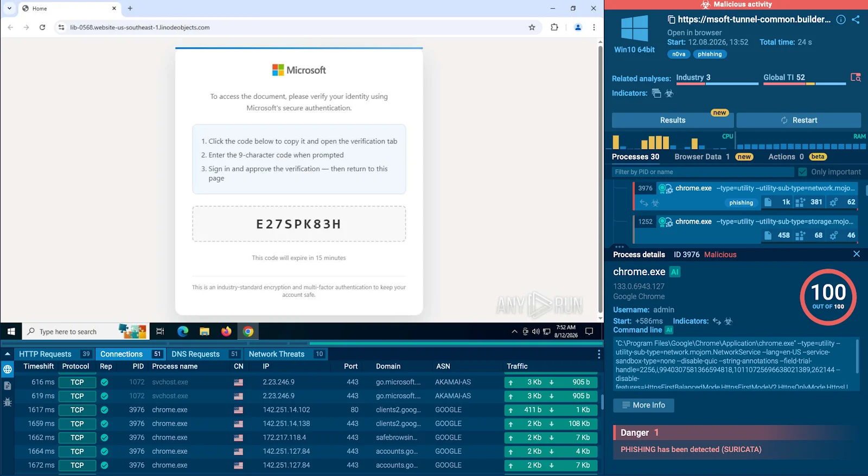Open the debug bug icon in left sidebar
Screen dimensions: 868x476
point(8,402)
